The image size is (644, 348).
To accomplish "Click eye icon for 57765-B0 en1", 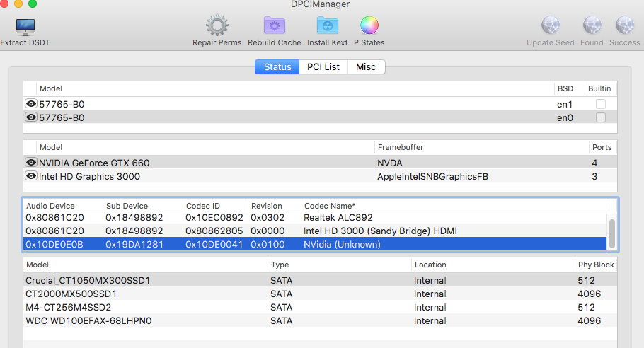I will [31, 103].
